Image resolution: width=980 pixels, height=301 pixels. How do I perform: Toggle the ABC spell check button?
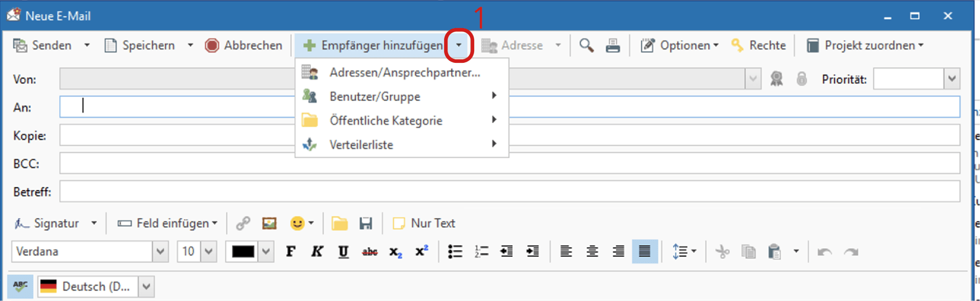(20, 286)
